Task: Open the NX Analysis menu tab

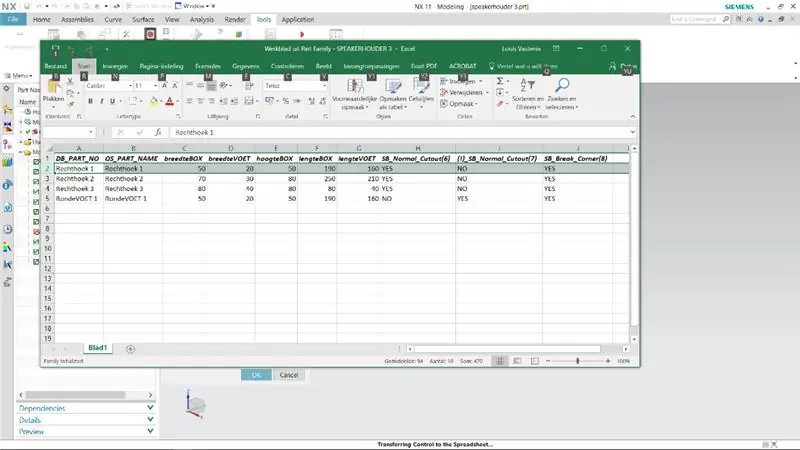Action: coord(202,19)
